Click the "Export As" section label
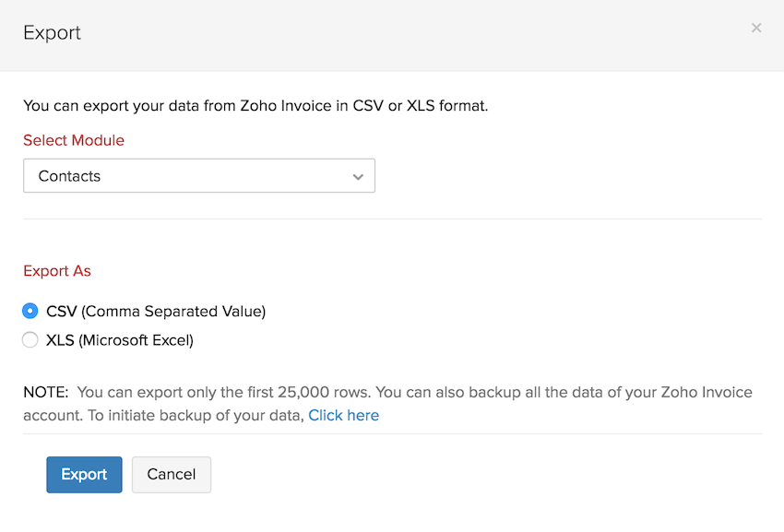Screen dimensions: 784x532 click(x=57, y=271)
